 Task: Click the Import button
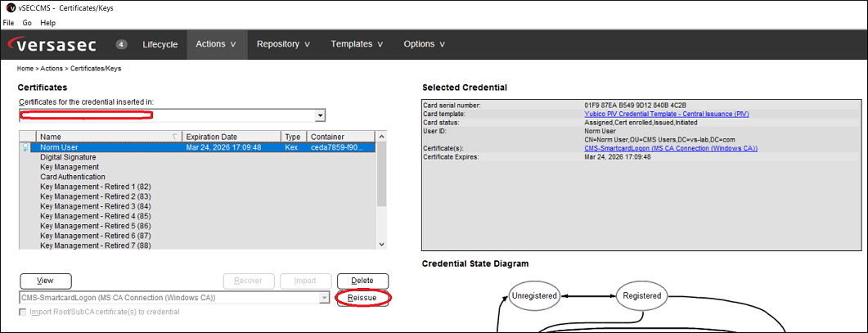pos(306,281)
